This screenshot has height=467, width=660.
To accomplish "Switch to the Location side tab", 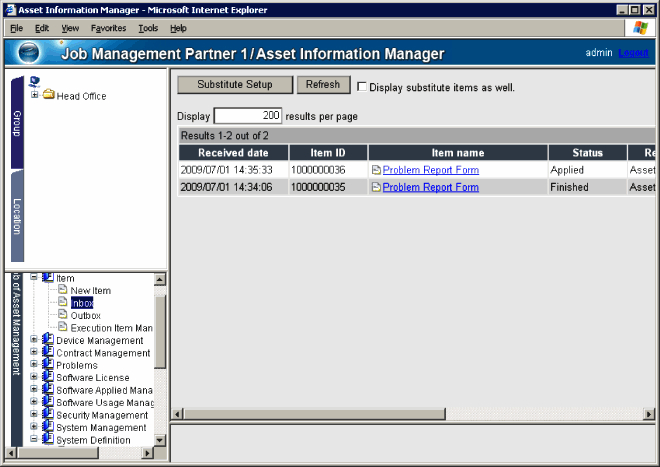I will (x=17, y=216).
